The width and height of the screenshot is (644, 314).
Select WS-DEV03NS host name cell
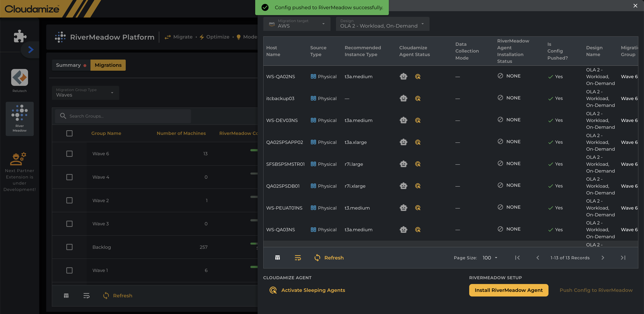tap(282, 120)
